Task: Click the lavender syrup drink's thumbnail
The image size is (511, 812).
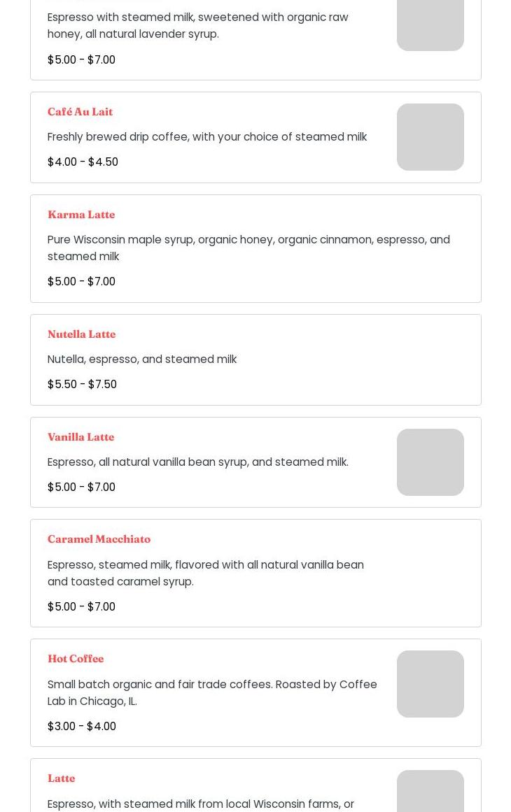Action: pos(430,24)
